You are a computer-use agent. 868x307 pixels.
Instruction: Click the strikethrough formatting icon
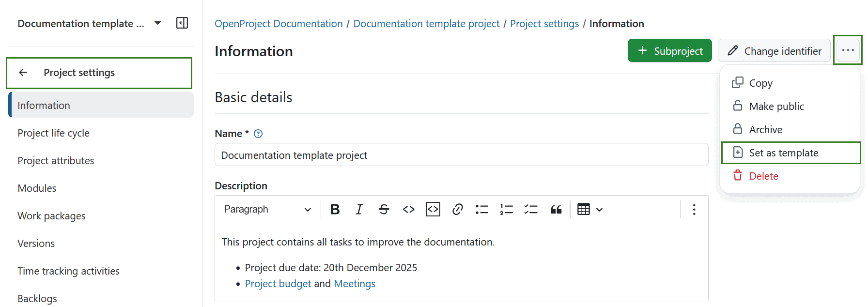coord(384,209)
